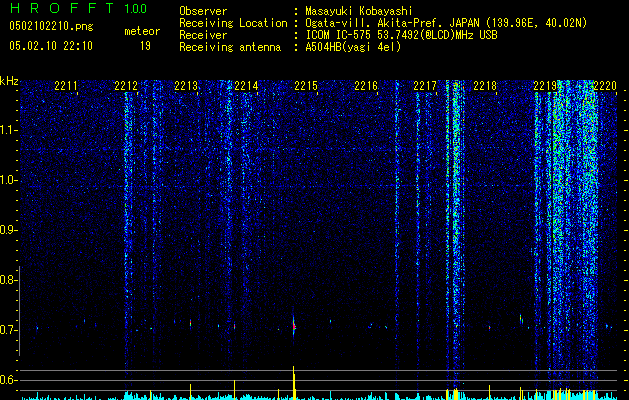
Task: Click the 2219 time marker
Action: coord(545,86)
